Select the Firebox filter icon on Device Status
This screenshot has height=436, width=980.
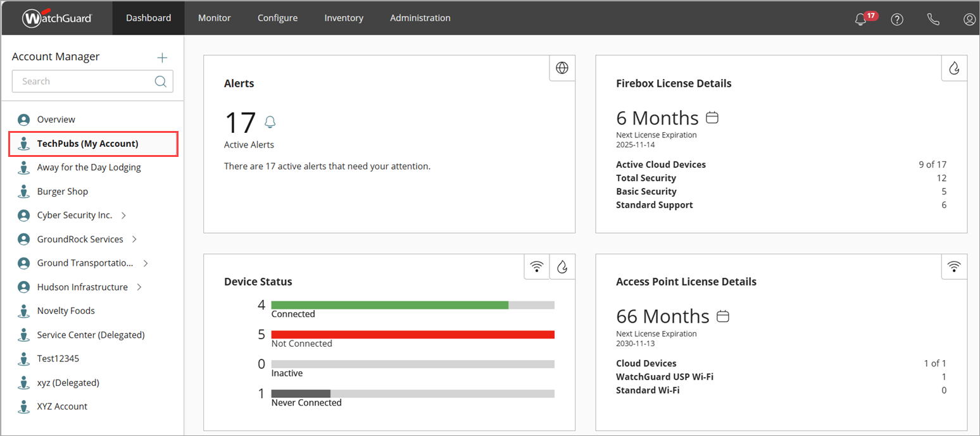coord(562,266)
